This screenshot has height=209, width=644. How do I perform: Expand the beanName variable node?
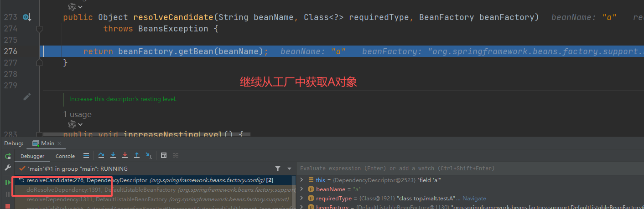click(x=301, y=189)
